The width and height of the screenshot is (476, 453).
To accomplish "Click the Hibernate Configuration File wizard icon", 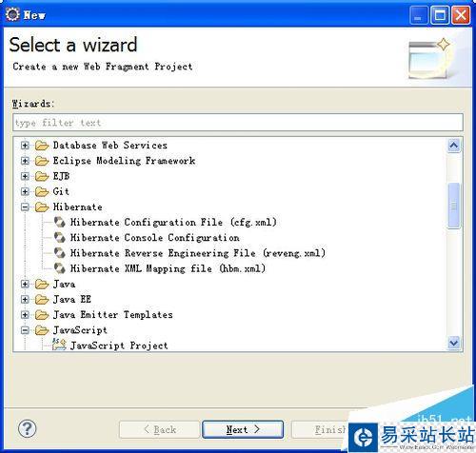I will click(59, 222).
